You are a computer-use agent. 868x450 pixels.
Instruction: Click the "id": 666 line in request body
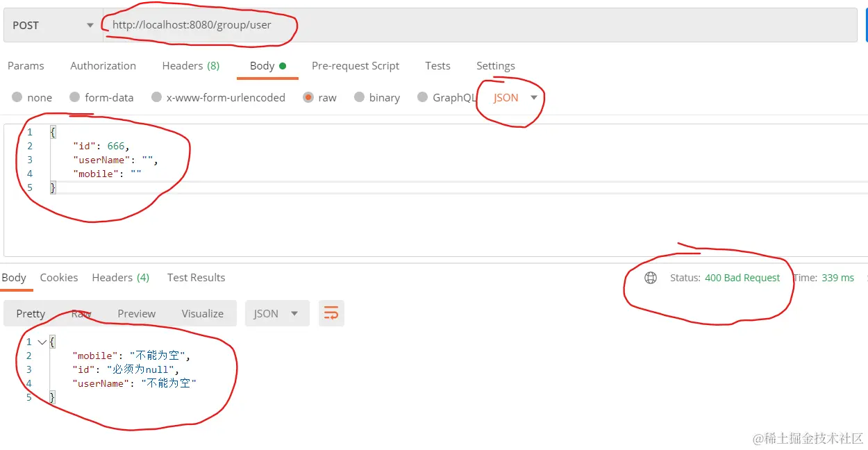click(101, 146)
